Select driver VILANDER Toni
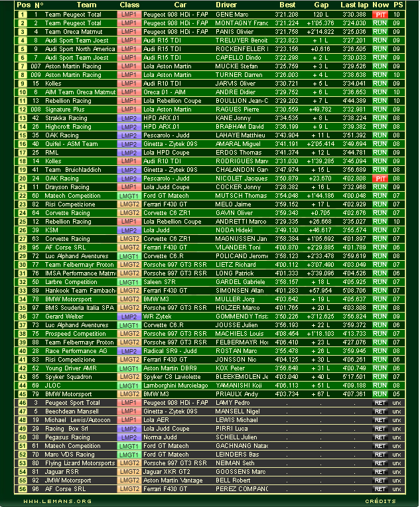This screenshot has height=507, width=420. coord(238,248)
